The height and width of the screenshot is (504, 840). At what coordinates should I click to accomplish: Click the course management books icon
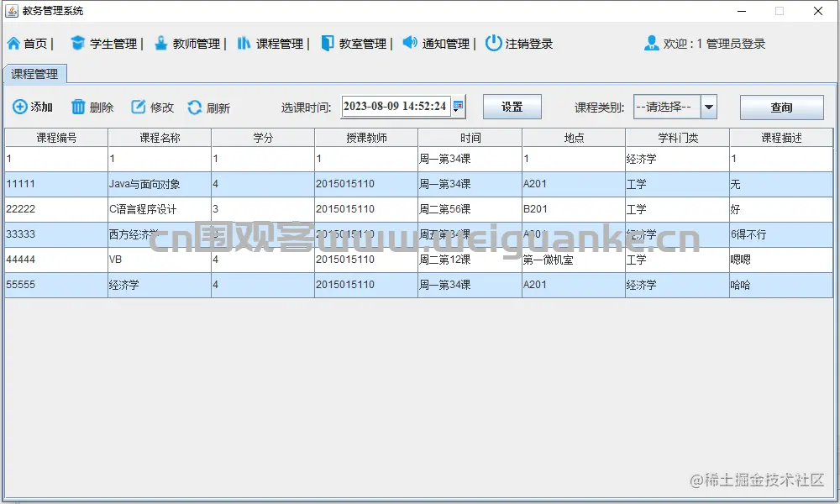(x=244, y=43)
